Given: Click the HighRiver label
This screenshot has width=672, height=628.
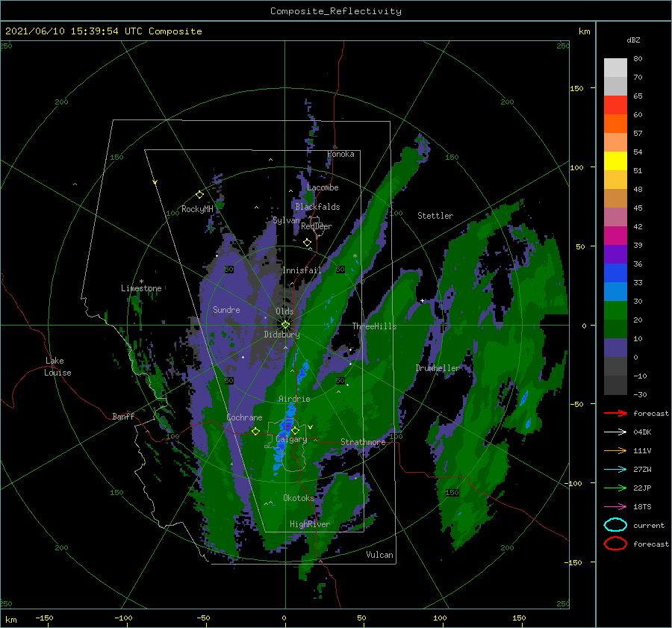Looking at the screenshot, I should [x=310, y=524].
